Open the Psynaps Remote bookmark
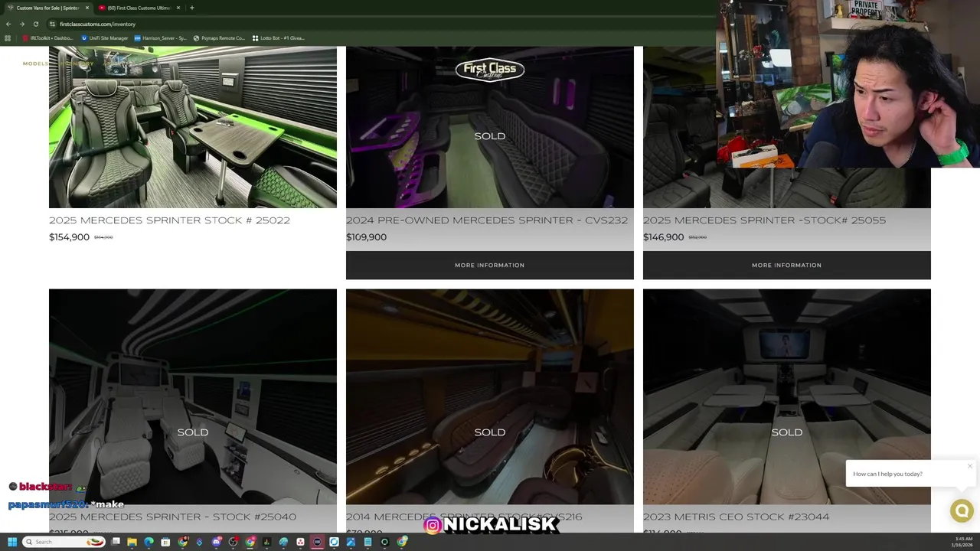 tap(219, 37)
